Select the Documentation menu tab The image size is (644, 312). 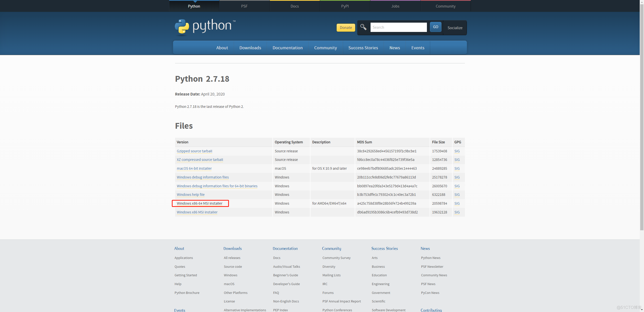(288, 48)
